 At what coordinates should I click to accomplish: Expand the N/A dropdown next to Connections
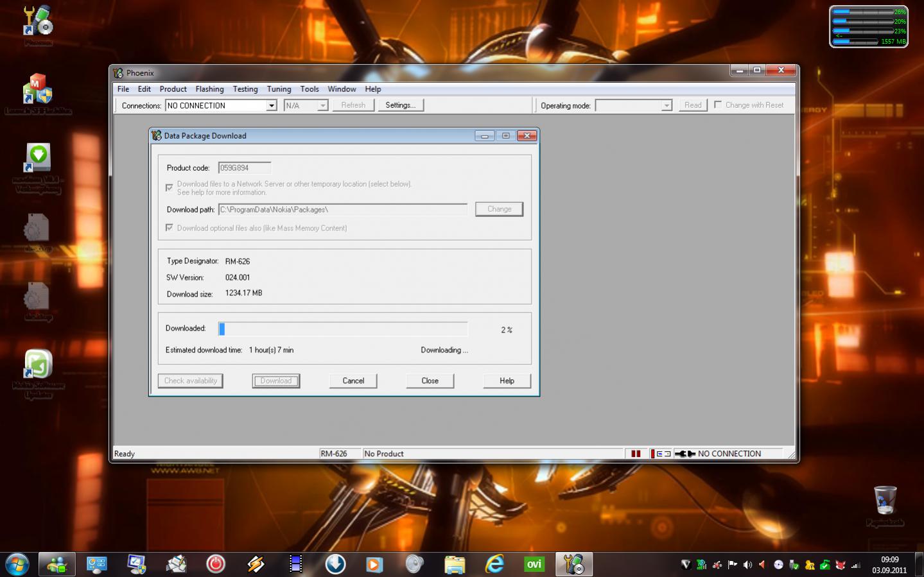point(323,105)
